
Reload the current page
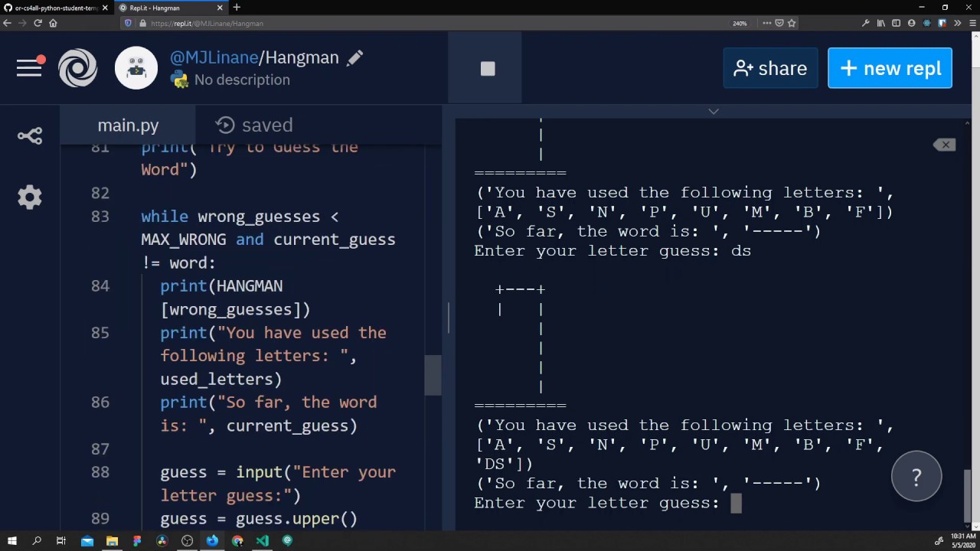point(38,23)
